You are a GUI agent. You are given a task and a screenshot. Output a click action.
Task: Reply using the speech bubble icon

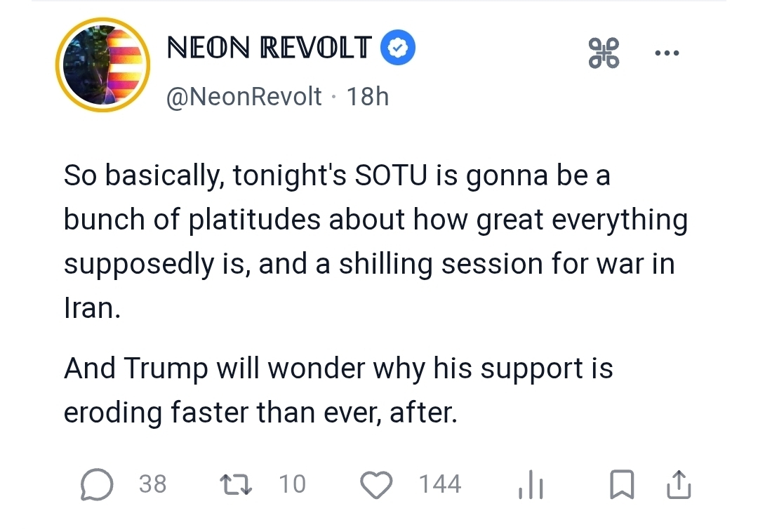[x=97, y=484]
